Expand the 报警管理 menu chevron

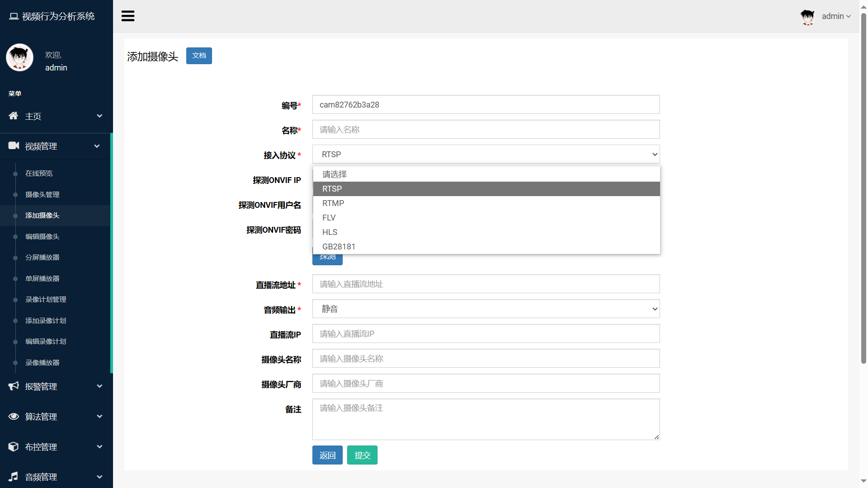(x=99, y=386)
